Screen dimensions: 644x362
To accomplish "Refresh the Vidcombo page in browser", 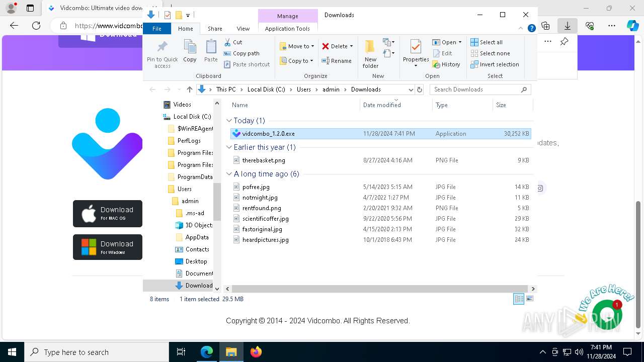I will pos(36,25).
